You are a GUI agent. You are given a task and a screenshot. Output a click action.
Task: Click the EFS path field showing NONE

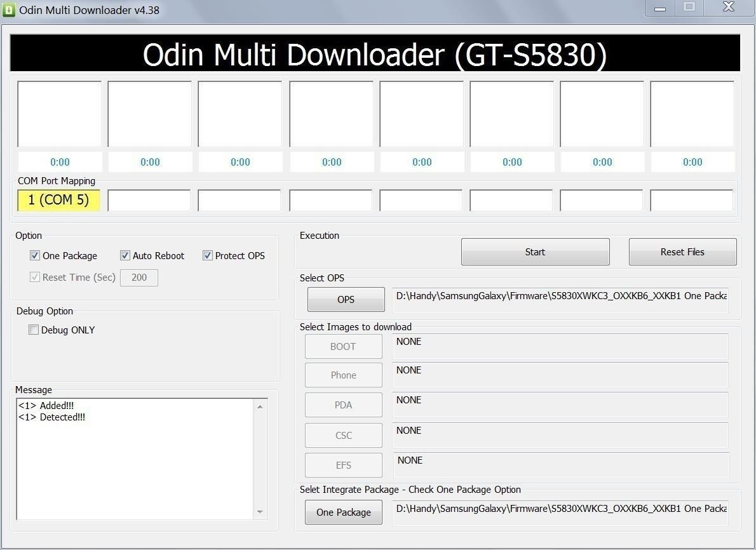point(561,465)
